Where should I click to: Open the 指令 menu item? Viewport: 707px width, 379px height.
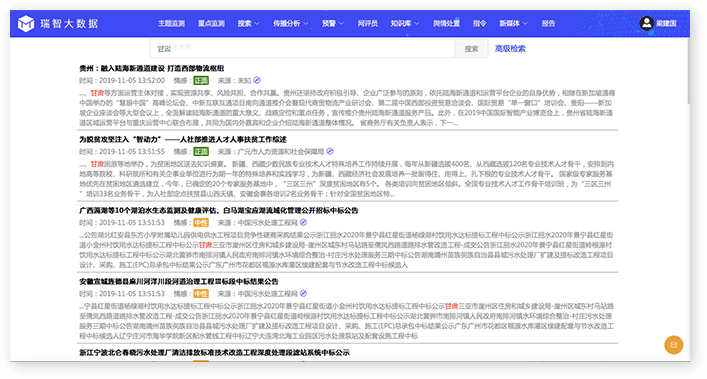[x=479, y=23]
